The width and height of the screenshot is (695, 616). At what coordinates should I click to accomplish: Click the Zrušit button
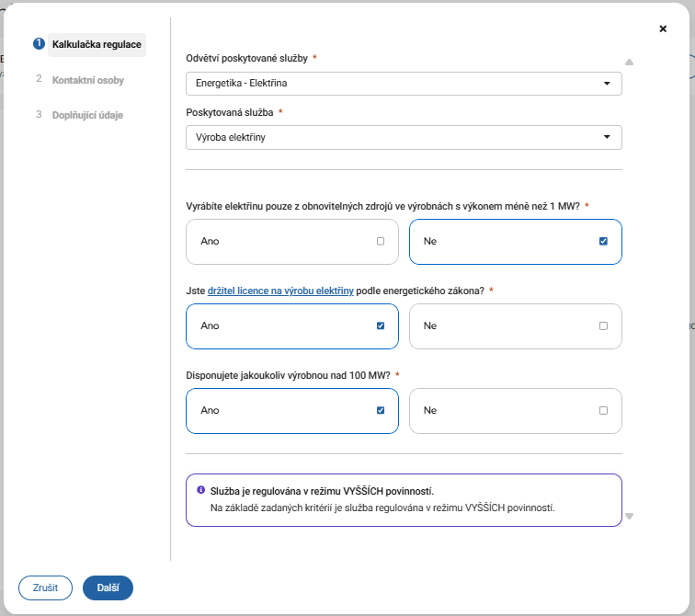point(45,587)
